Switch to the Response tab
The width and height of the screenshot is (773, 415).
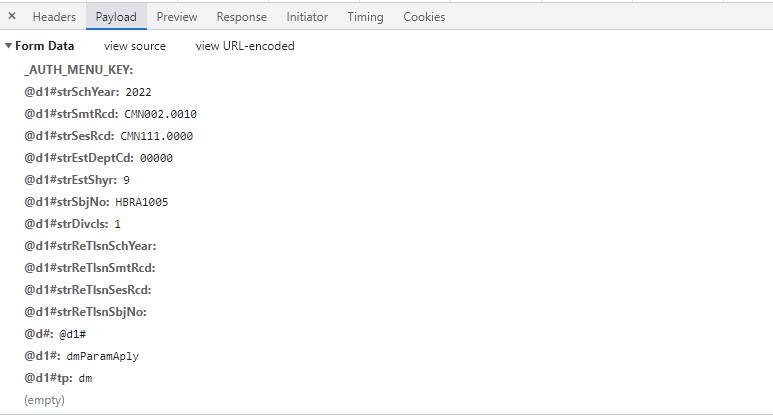242,17
